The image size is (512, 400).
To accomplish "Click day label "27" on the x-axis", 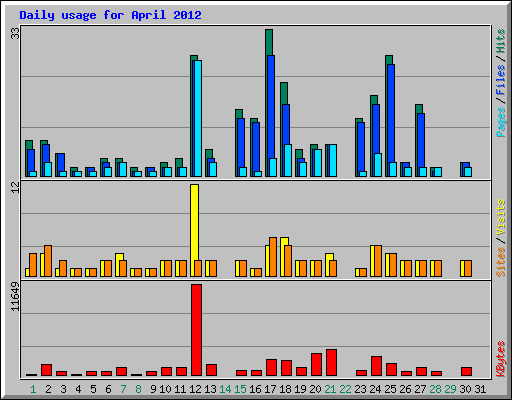I will (x=420, y=389).
